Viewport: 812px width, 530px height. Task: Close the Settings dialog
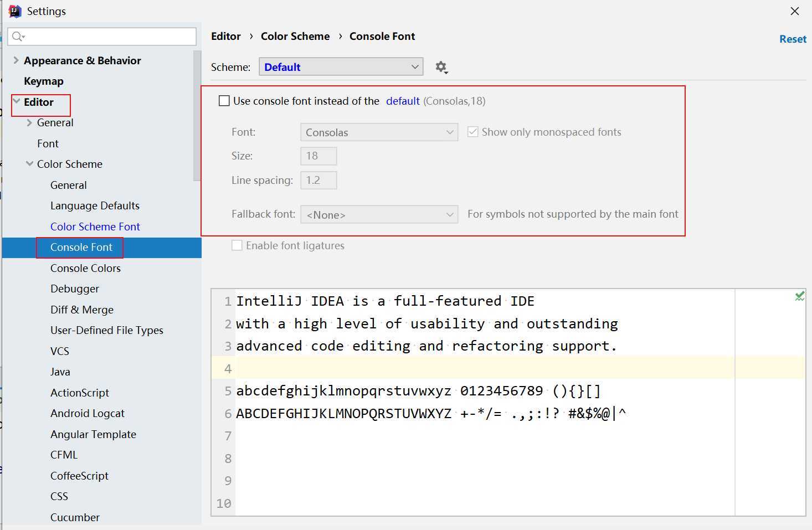[x=794, y=11]
